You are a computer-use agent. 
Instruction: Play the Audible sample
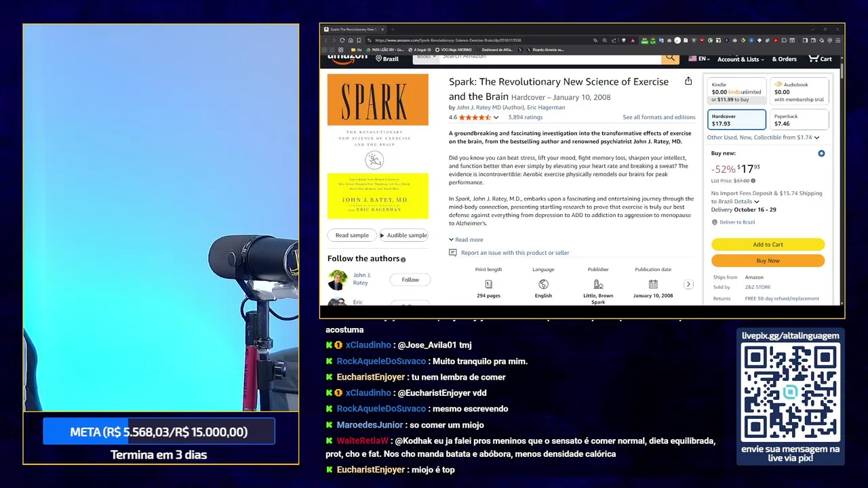coord(403,235)
